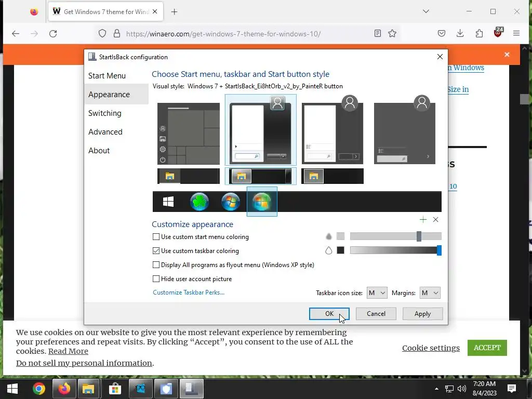Open the cookie notice Read More link
Viewport: 532px width, 399px height.
click(x=68, y=351)
